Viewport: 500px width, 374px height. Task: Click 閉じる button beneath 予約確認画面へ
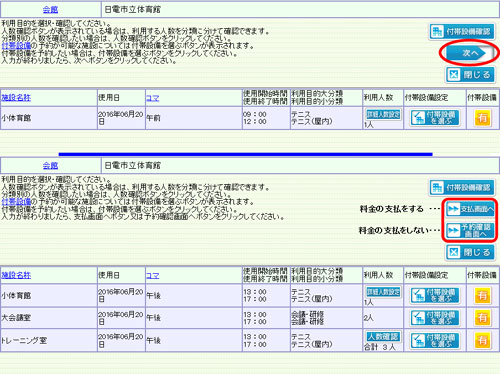470,252
